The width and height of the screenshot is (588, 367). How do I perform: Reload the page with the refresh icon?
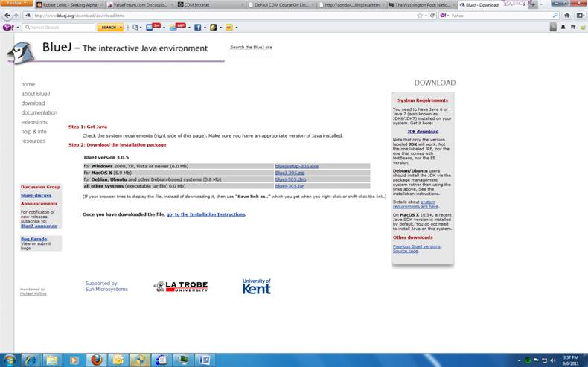[x=432, y=16]
